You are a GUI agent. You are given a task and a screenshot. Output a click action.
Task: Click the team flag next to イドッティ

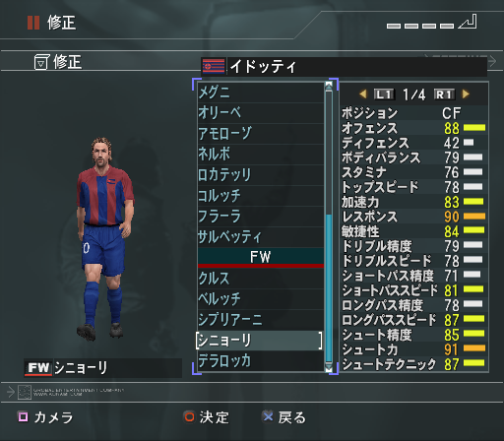214,67
